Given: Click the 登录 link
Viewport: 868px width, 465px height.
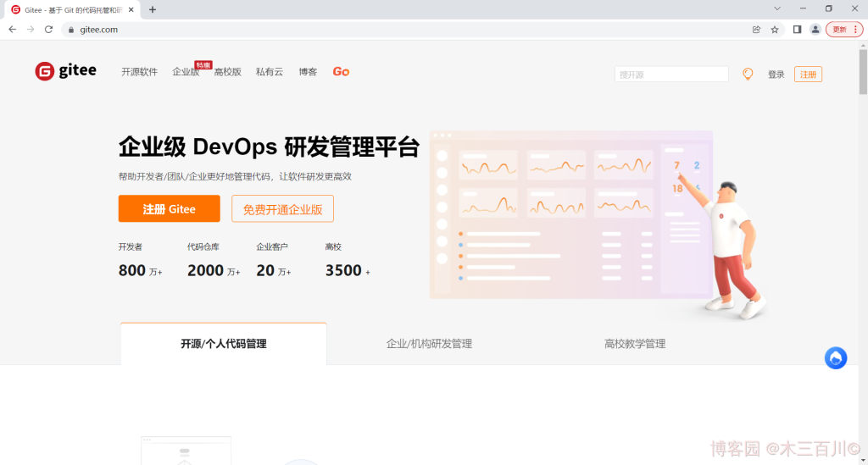Looking at the screenshot, I should pos(776,75).
